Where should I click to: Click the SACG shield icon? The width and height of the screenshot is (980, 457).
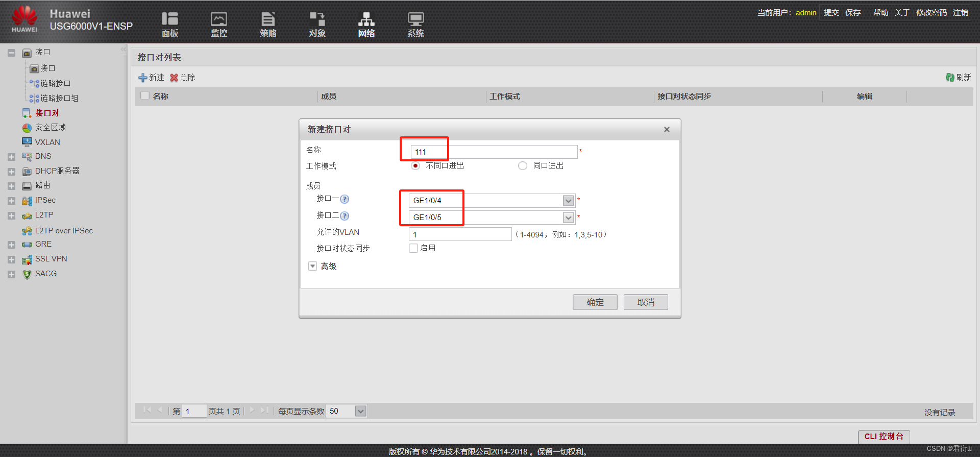coord(27,274)
